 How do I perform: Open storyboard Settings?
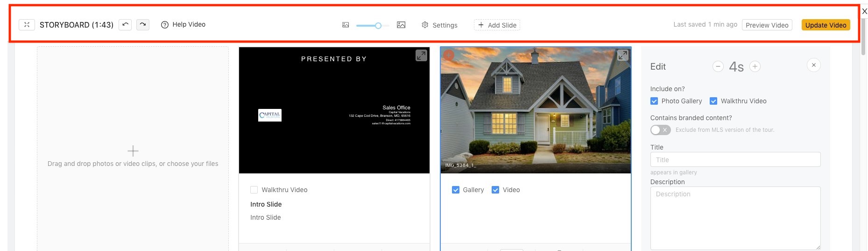pyautogui.click(x=439, y=25)
